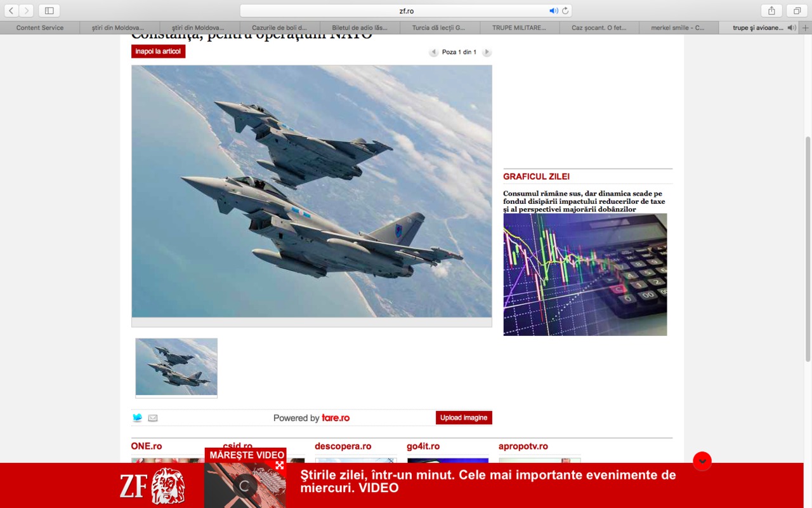Click 'înapoi la articol' button
Viewport: 812px width, 508px height.
(158, 51)
